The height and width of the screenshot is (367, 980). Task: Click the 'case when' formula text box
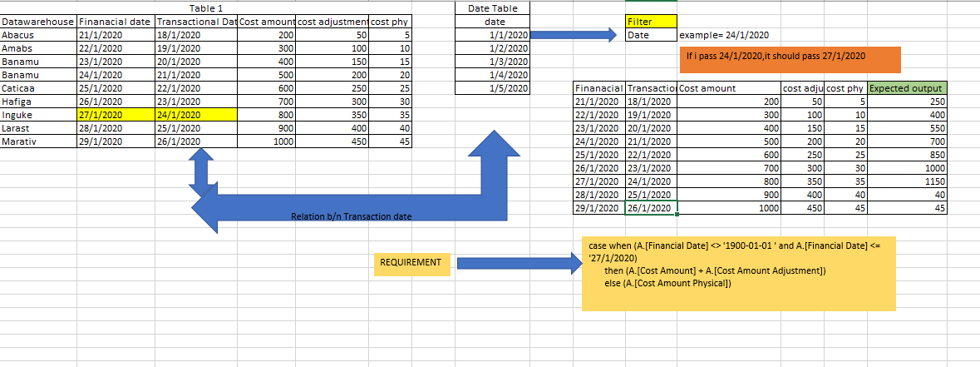tap(739, 273)
